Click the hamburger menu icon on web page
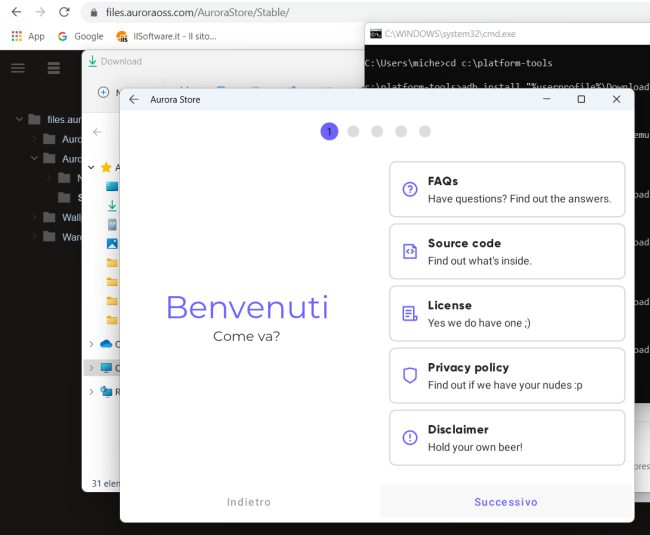The image size is (650, 535). [x=18, y=68]
